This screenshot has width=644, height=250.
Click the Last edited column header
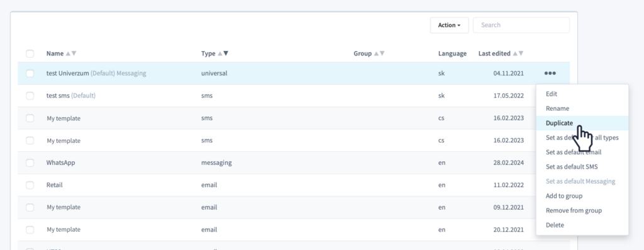point(494,54)
